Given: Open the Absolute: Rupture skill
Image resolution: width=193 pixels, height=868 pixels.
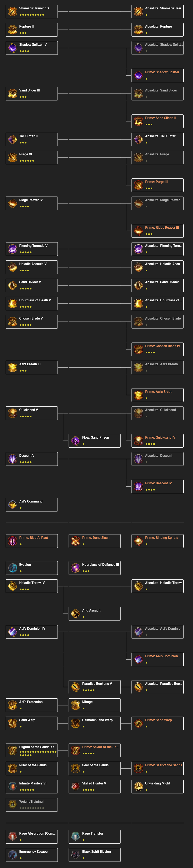Looking at the screenshot, I should (x=138, y=29).
